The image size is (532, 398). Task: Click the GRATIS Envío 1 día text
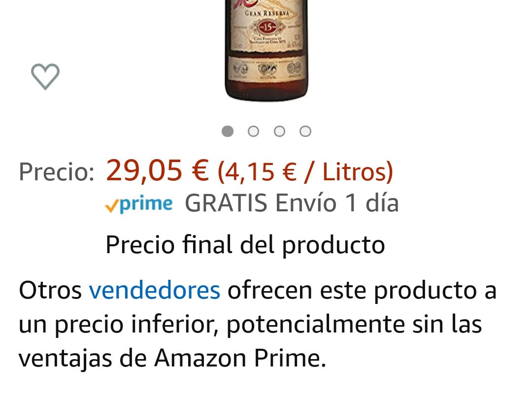[292, 203]
